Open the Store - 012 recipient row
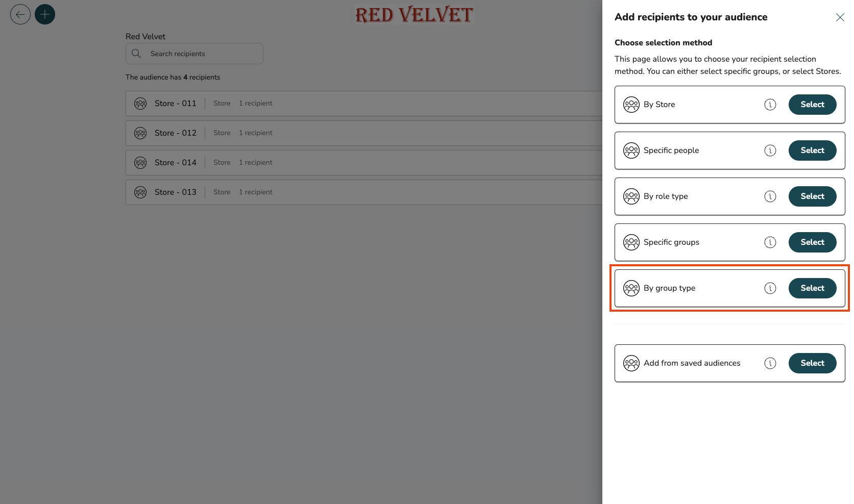The height and width of the screenshot is (504, 854). point(357,133)
